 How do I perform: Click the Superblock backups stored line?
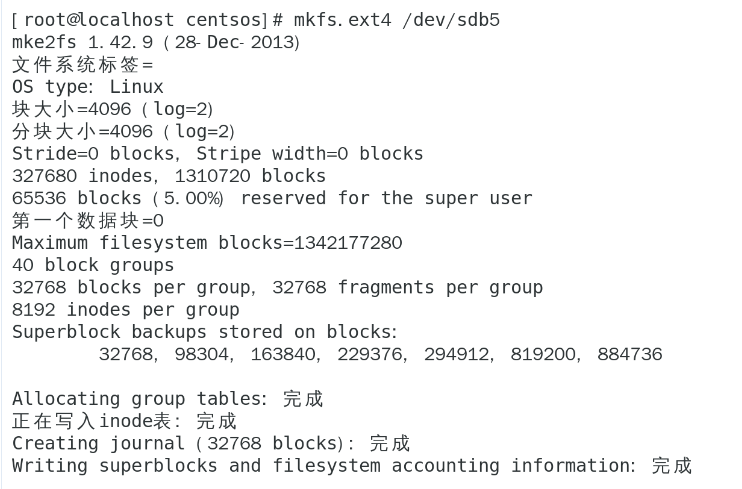tap(204, 332)
